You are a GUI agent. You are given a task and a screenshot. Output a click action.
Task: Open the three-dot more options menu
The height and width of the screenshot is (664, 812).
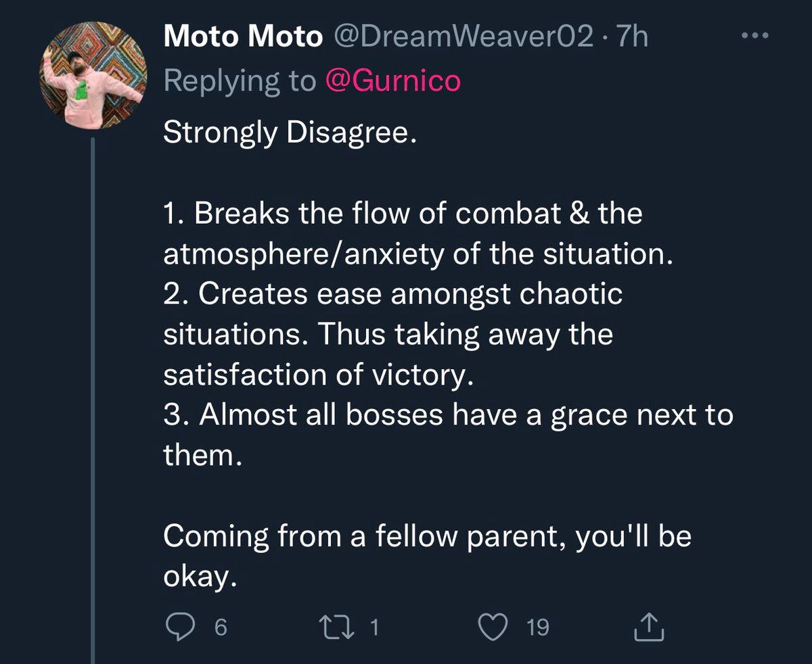[x=754, y=36]
